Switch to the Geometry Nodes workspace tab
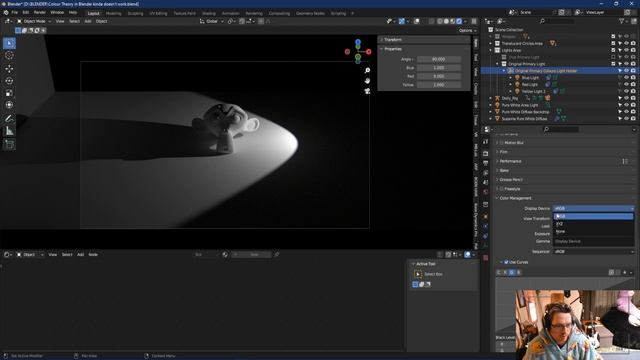This screenshot has width=640, height=360. [x=310, y=13]
